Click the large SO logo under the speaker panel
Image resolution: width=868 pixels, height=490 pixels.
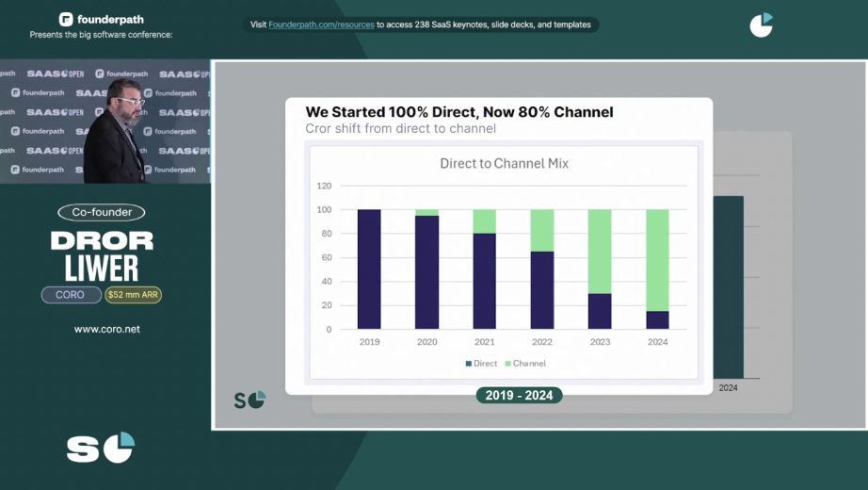(x=101, y=448)
